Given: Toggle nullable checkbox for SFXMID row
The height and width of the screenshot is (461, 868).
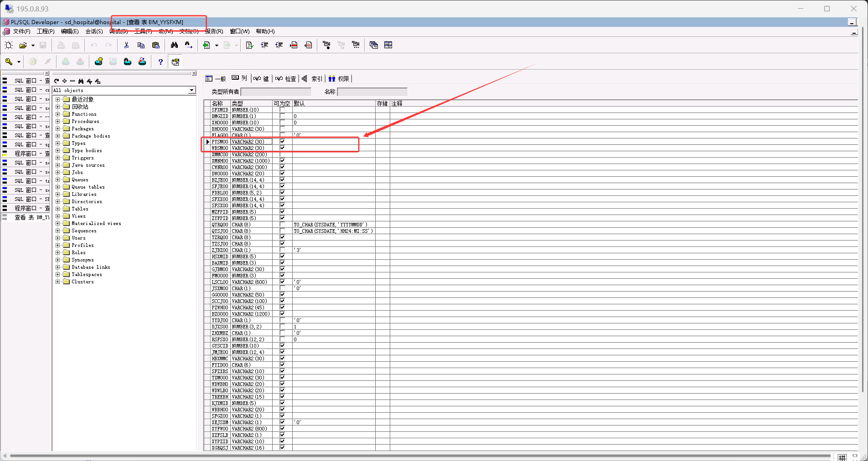Looking at the screenshot, I should pyautogui.click(x=282, y=110).
